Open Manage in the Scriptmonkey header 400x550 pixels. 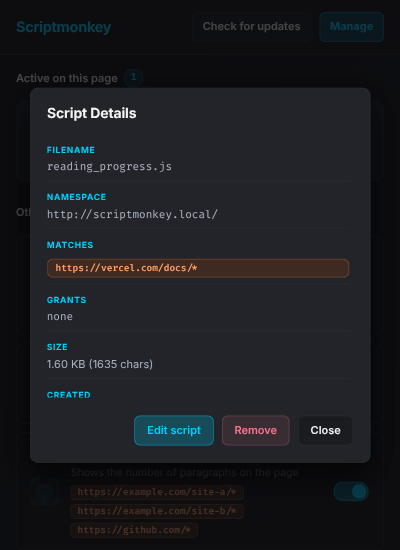point(351,27)
